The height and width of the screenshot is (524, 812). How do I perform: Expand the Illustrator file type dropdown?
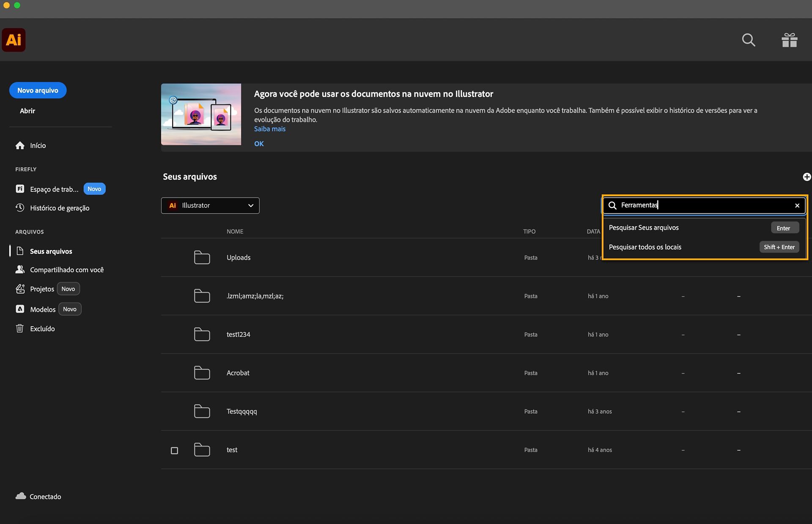click(x=210, y=205)
